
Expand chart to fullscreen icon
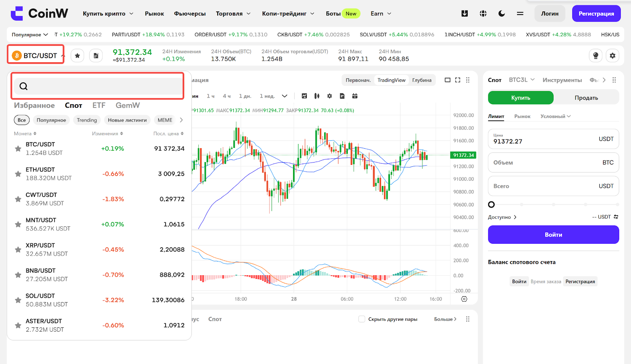pyautogui.click(x=457, y=80)
